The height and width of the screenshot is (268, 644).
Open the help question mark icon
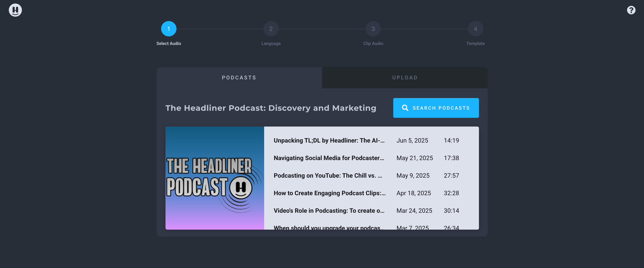click(x=631, y=10)
